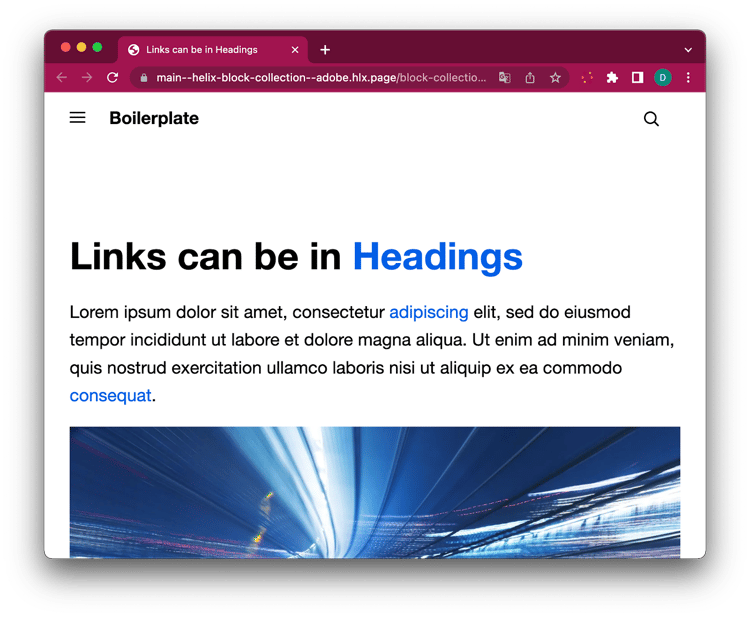Close the 'Links can be in Headings' tab

coord(295,50)
